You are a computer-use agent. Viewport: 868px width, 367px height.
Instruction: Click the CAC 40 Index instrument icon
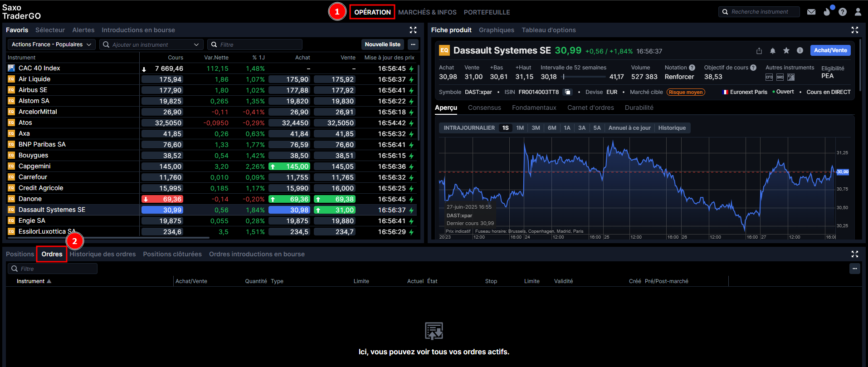coord(11,68)
